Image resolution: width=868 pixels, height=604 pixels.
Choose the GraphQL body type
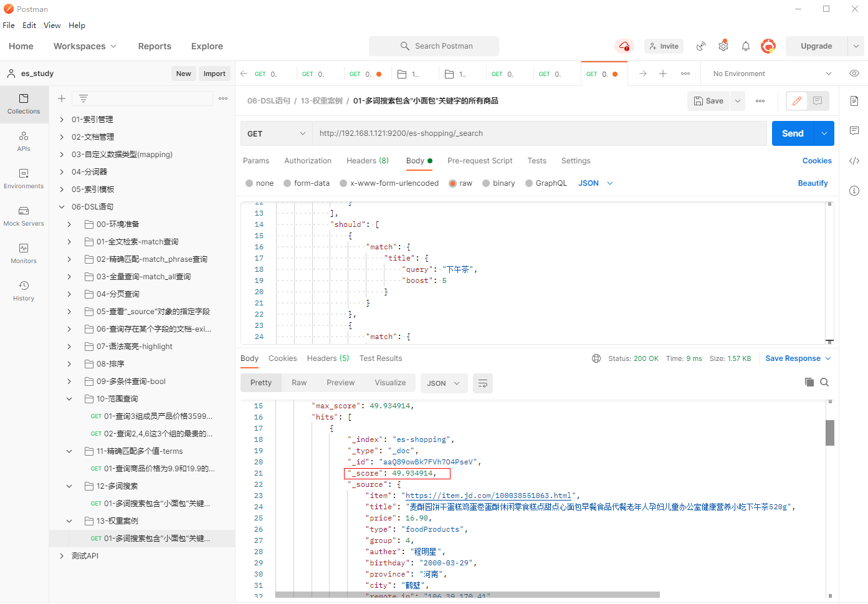[x=529, y=183]
